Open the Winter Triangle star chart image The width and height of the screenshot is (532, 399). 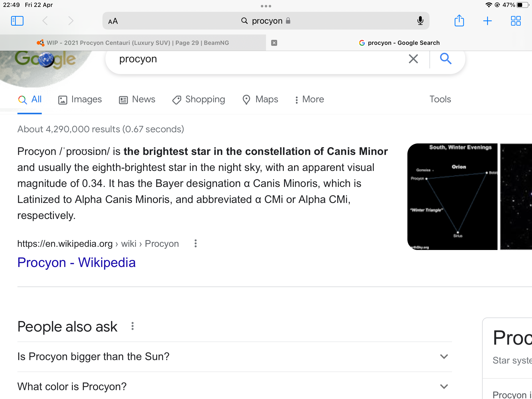[452, 197]
